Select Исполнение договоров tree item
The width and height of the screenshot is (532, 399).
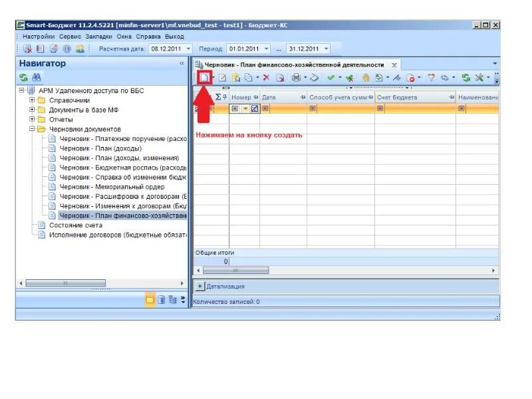tap(118, 235)
